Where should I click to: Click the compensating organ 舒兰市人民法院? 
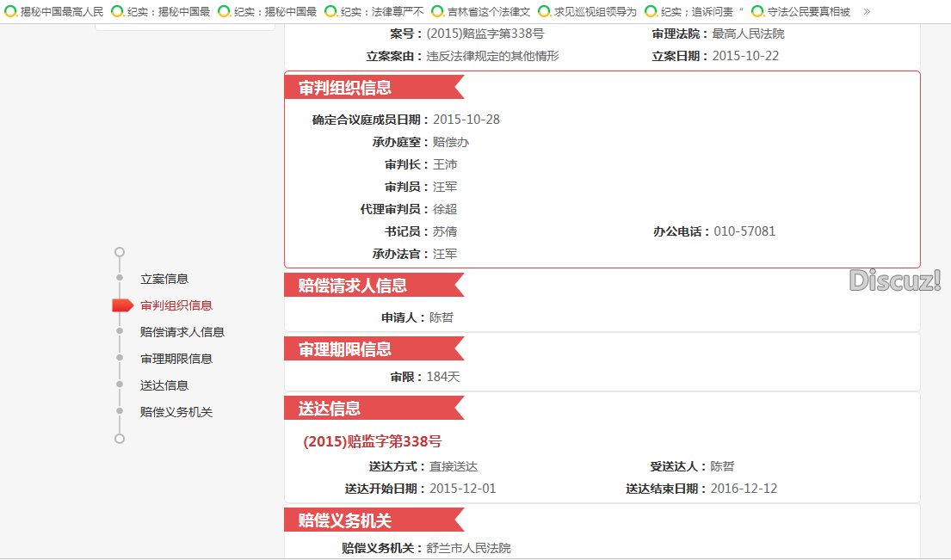[469, 548]
